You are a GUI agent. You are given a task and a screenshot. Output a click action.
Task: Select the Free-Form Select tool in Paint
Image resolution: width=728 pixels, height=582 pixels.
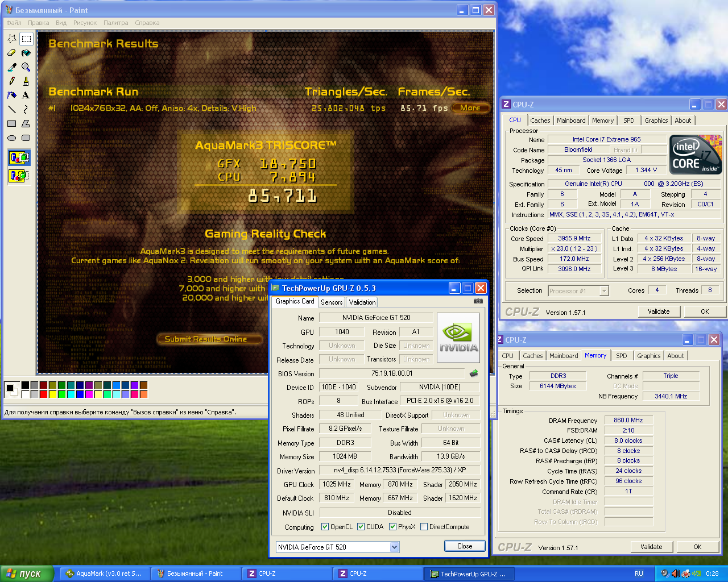coord(12,39)
